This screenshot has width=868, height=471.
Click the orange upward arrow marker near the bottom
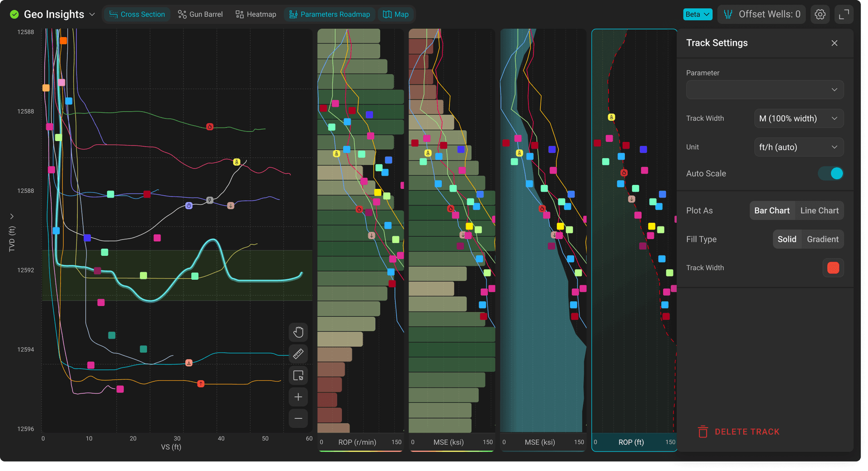[x=201, y=384]
